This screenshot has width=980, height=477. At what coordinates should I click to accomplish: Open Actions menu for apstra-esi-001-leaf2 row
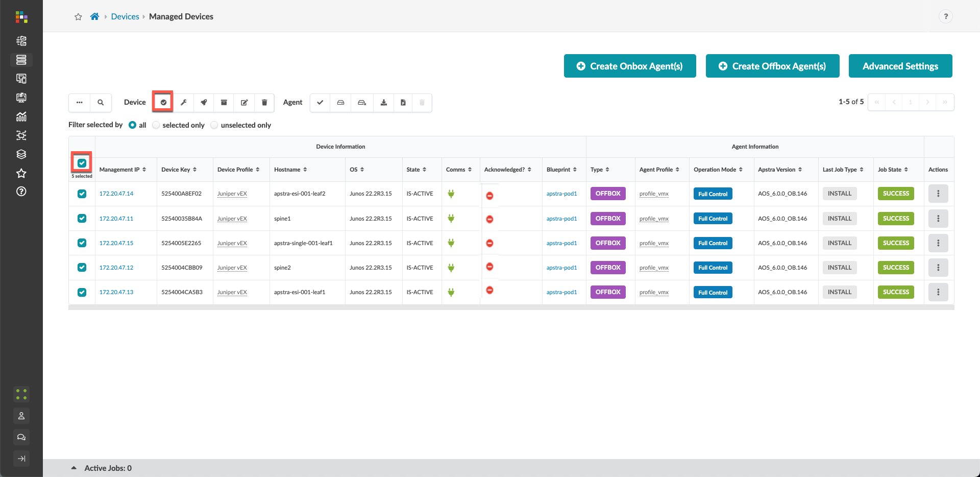(x=938, y=194)
